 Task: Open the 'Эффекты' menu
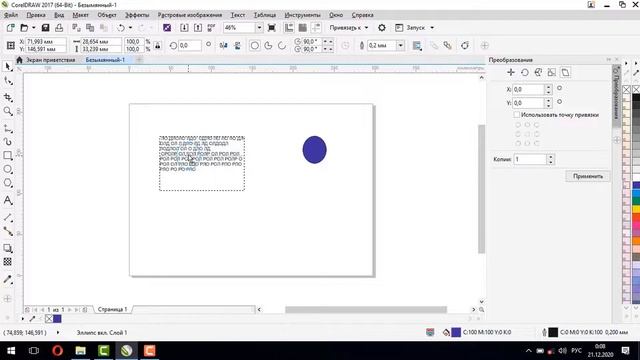pyautogui.click(x=137, y=15)
